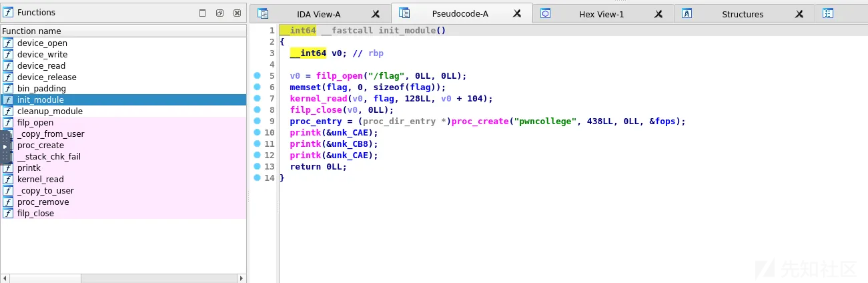Click the function icon beside cleanup_module
The width and height of the screenshot is (868, 283).
point(8,111)
